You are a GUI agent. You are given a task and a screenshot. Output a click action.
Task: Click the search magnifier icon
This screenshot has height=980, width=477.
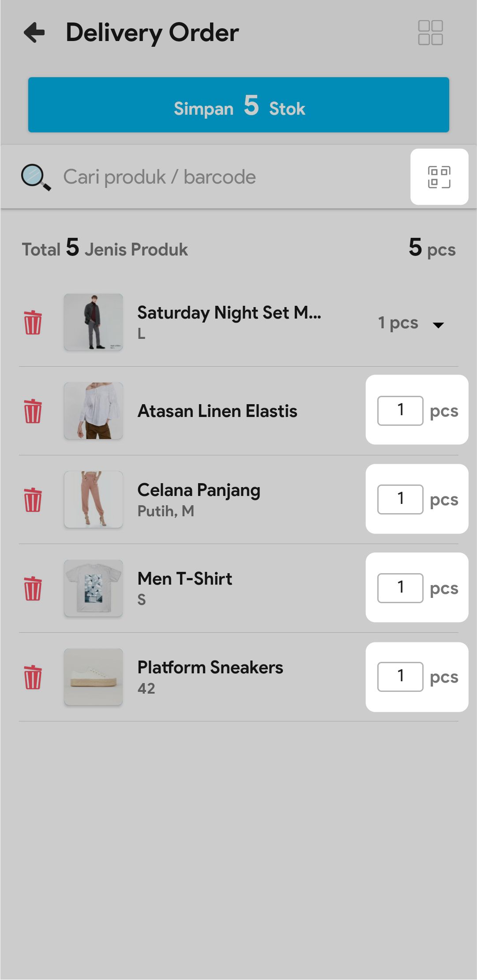[36, 177]
